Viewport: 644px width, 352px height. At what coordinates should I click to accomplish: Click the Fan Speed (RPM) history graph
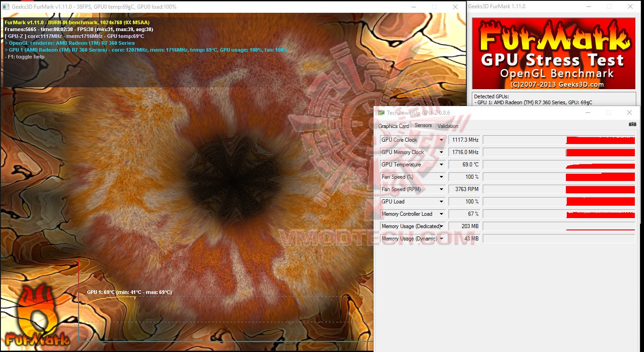[559, 189]
